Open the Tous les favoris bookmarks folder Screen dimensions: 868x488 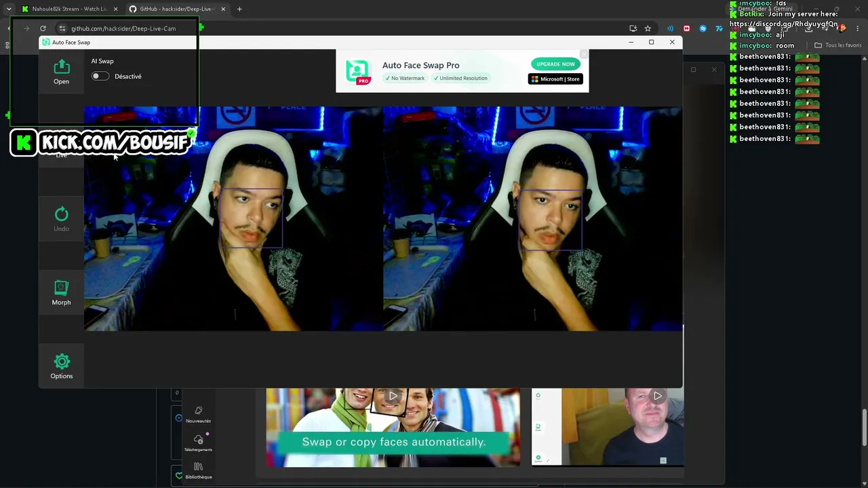[x=838, y=45]
